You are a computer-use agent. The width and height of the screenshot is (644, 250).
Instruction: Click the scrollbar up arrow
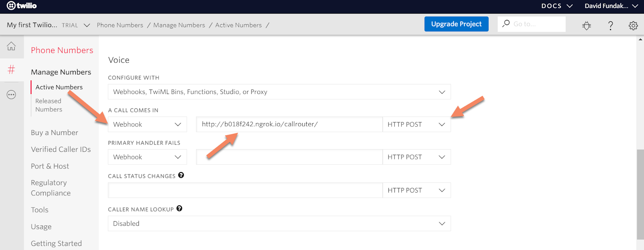pos(640,39)
